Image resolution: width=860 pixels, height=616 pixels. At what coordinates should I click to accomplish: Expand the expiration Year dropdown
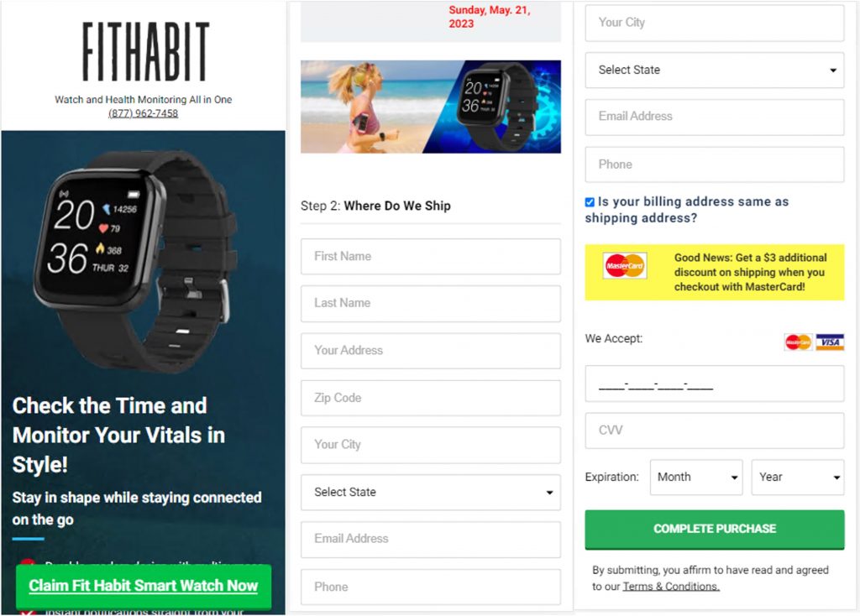coord(798,478)
